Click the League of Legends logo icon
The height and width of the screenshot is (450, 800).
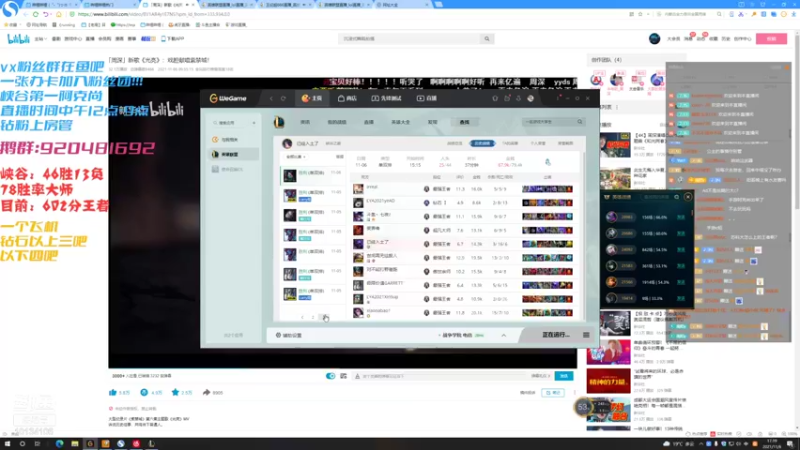[x=279, y=122]
